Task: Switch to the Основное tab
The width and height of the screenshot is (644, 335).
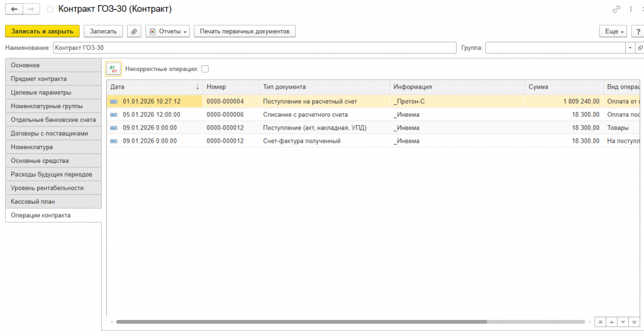Action: (x=53, y=65)
